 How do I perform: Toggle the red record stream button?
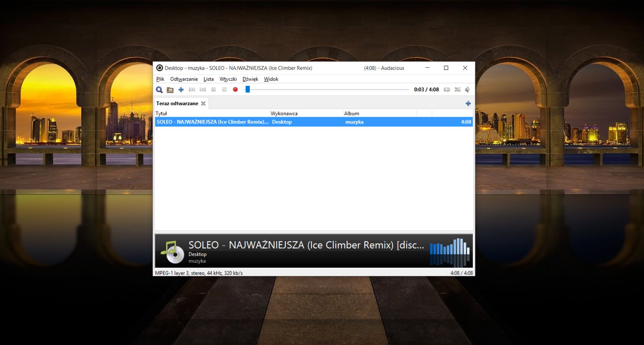[x=235, y=90]
